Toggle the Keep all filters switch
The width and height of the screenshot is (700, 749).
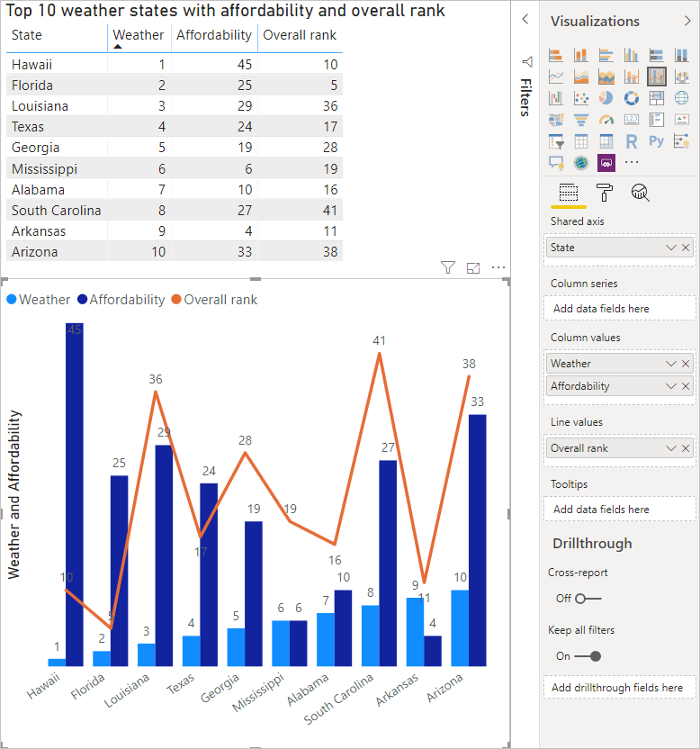(x=588, y=656)
